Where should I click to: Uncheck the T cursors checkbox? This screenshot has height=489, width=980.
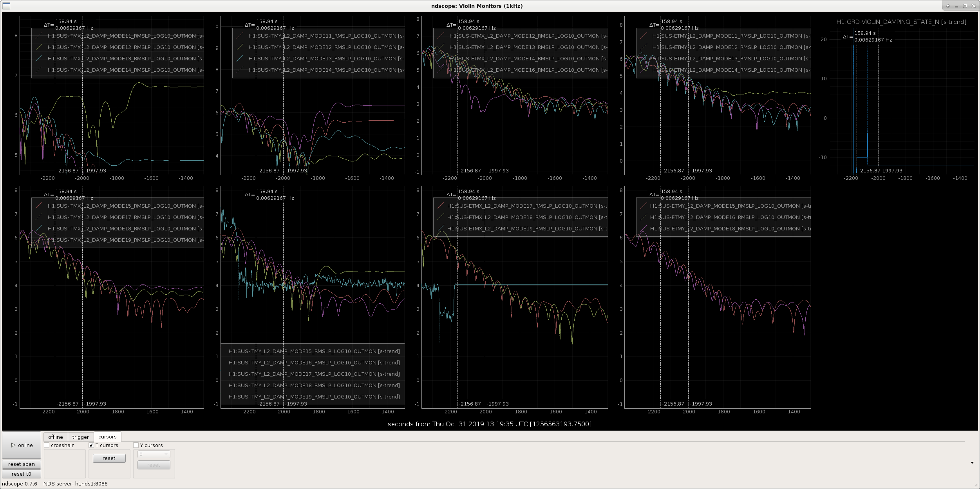(91, 445)
